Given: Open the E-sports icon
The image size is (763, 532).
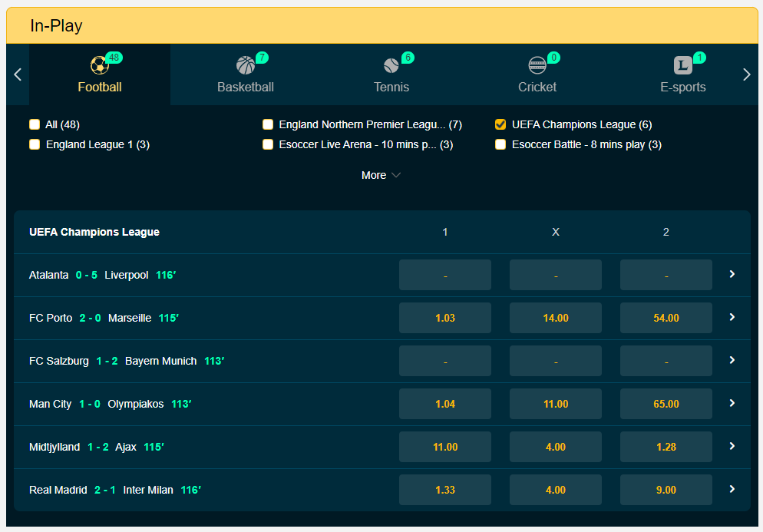Looking at the screenshot, I should (x=682, y=65).
